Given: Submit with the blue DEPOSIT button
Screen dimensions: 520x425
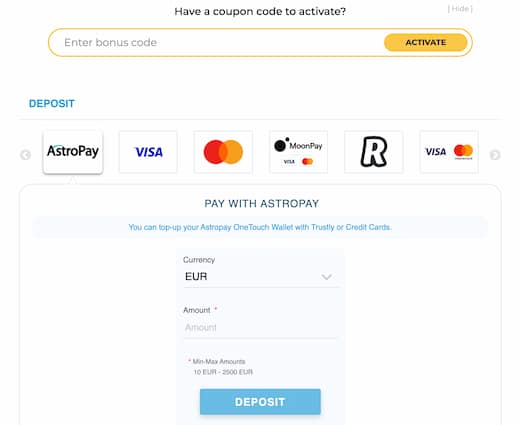Looking at the screenshot, I should click(260, 402).
